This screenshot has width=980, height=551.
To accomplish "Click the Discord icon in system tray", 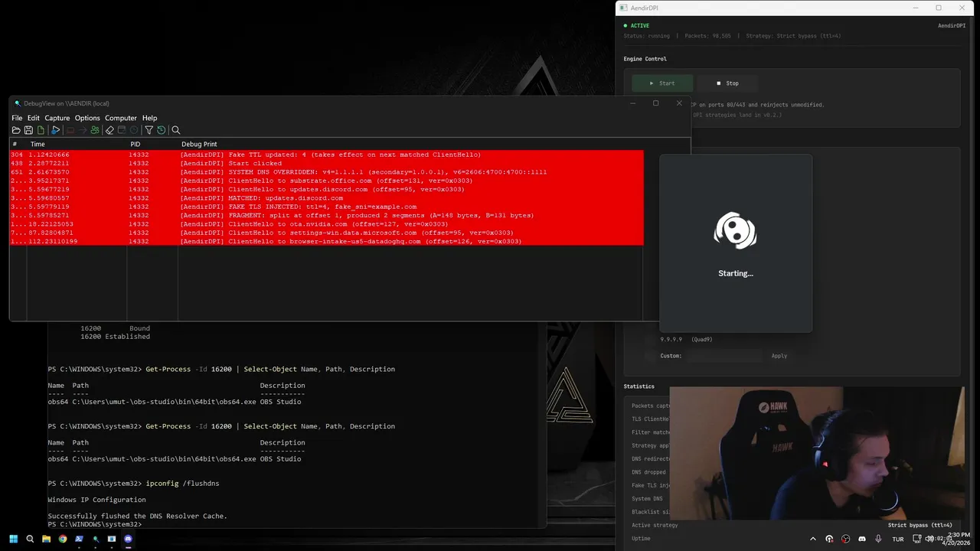I will (x=863, y=539).
